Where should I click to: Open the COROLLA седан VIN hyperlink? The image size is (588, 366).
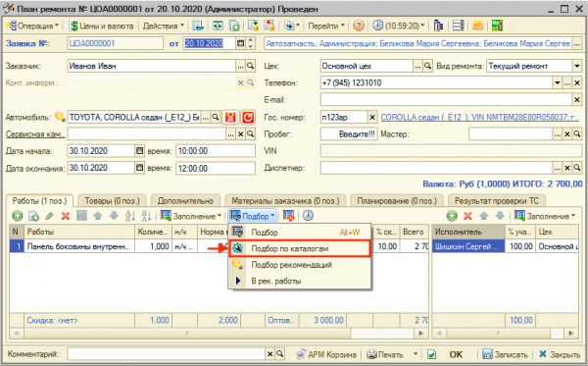pos(479,117)
